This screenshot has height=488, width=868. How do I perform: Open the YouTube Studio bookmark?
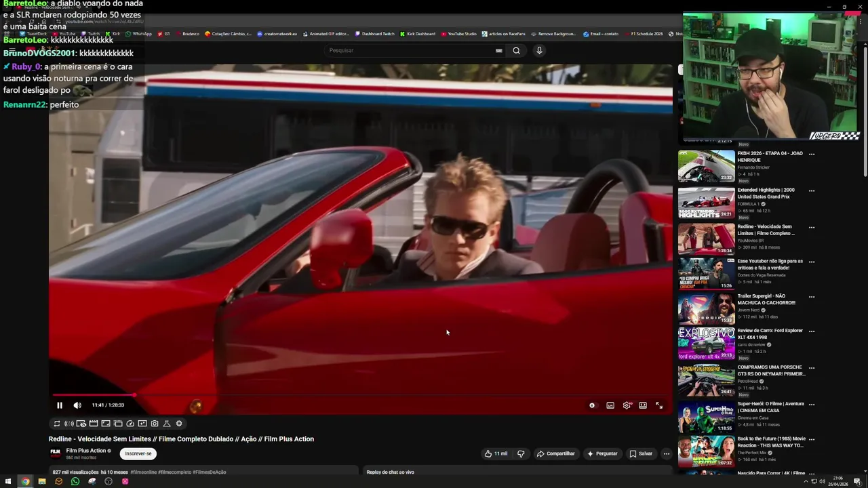pos(458,34)
